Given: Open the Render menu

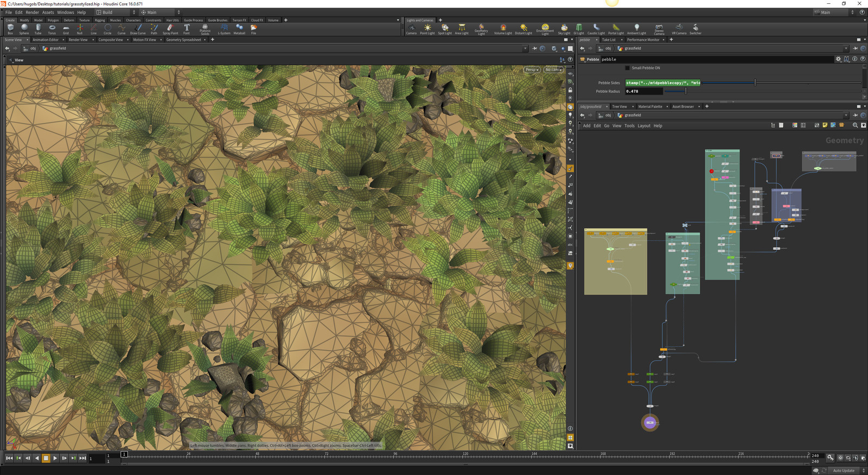Looking at the screenshot, I should [x=32, y=12].
